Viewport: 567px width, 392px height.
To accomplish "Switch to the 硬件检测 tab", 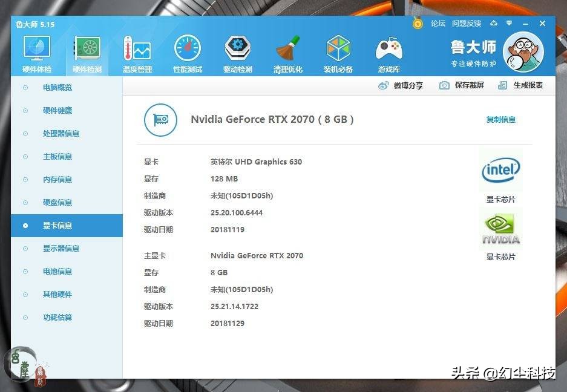I will coord(87,51).
